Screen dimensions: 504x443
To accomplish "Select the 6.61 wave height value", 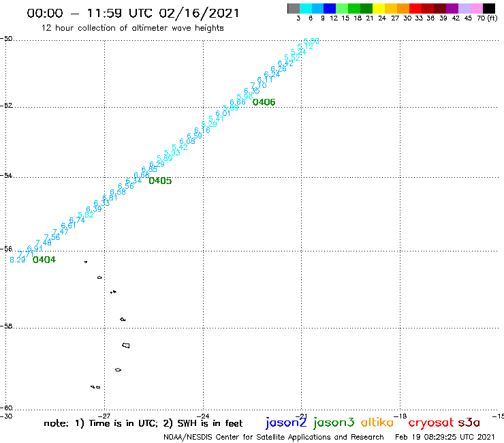I will tap(69, 226).
